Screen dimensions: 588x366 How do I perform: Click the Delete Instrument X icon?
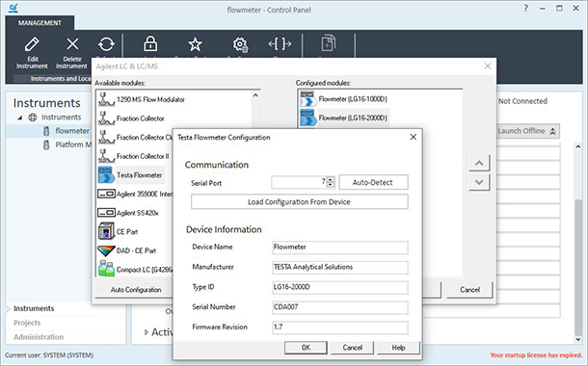click(x=72, y=44)
